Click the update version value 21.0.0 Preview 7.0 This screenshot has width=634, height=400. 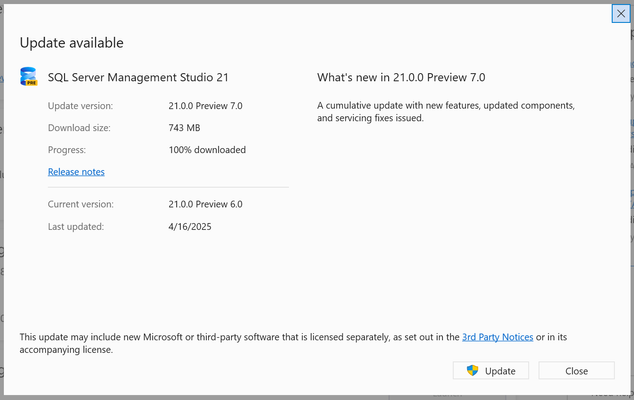pos(205,106)
